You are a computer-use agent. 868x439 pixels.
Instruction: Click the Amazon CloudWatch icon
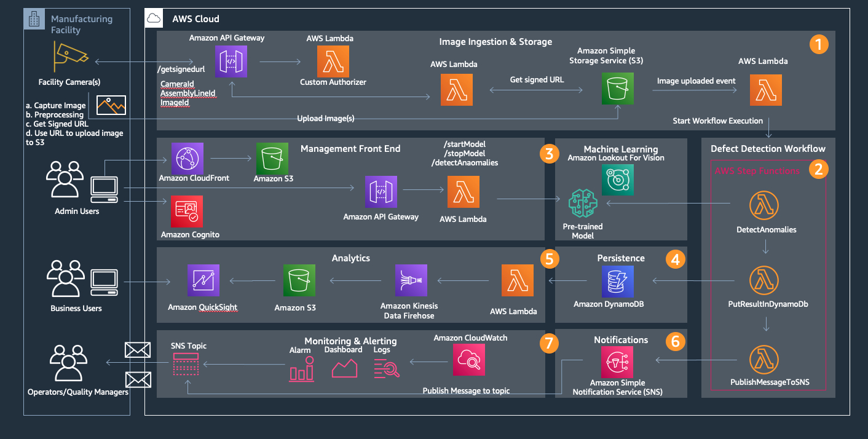tap(469, 360)
